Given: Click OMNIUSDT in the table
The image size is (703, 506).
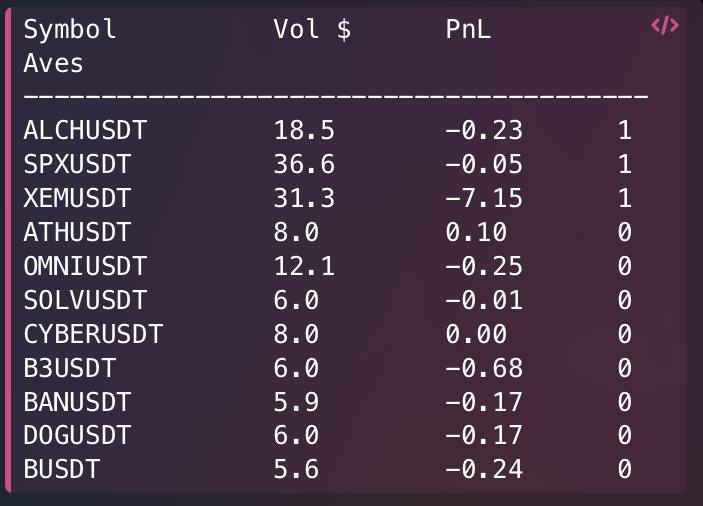Looking at the screenshot, I should point(85,266).
